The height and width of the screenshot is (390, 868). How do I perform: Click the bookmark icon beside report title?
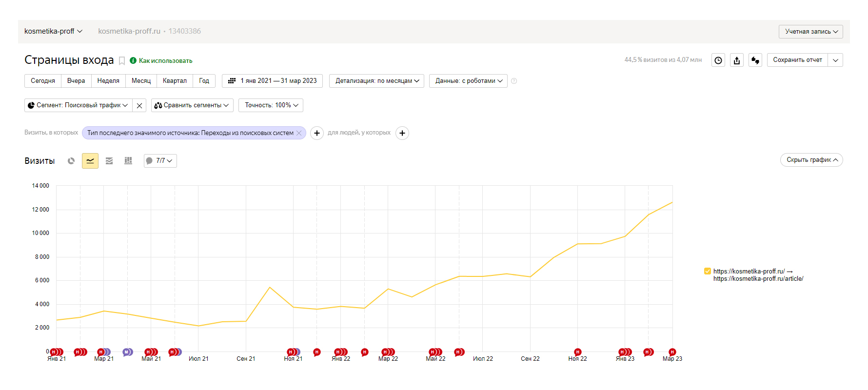(122, 61)
